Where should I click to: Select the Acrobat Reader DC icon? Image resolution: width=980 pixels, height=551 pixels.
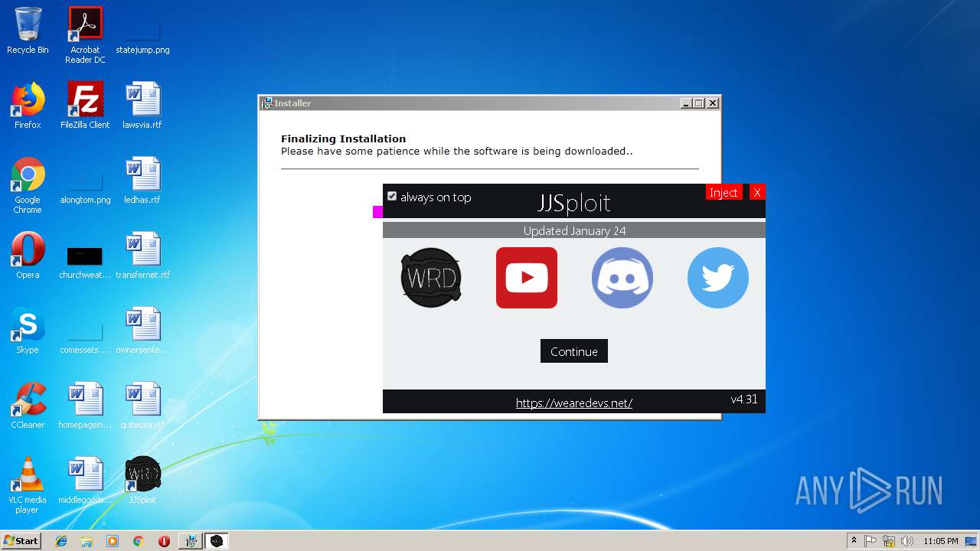click(85, 35)
